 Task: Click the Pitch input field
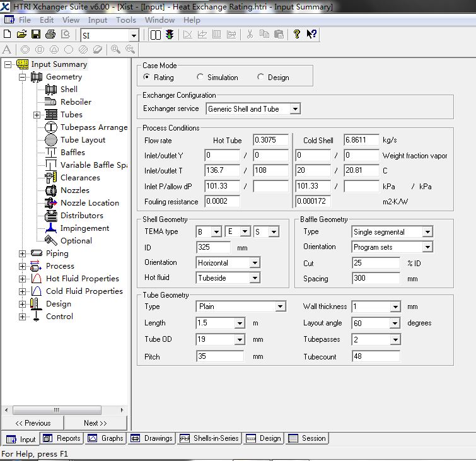[220, 356]
